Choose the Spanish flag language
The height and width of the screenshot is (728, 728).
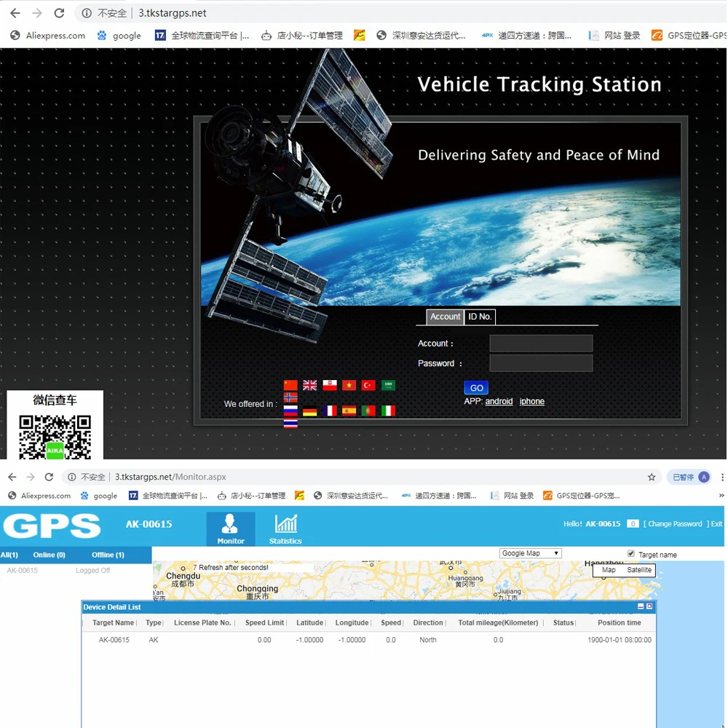pyautogui.click(x=349, y=411)
